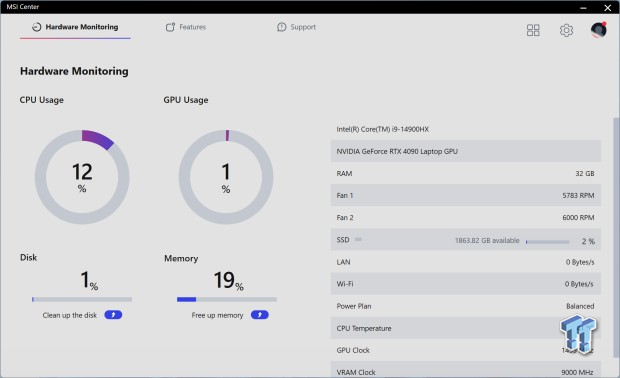Click the CPU Usage circular gauge
The image size is (620, 378).
pos(82,177)
